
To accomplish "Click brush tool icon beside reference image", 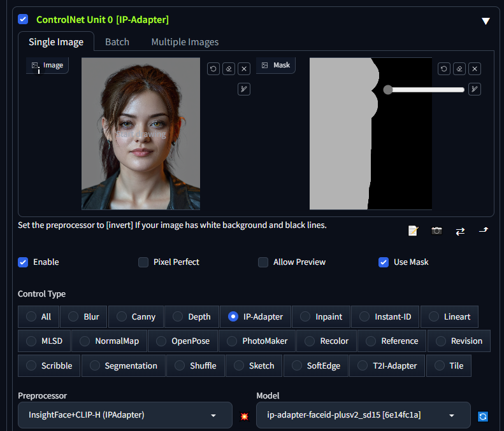I will (x=243, y=89).
